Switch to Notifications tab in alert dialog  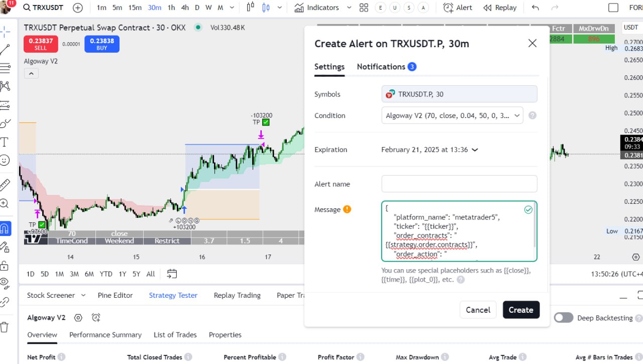click(386, 67)
